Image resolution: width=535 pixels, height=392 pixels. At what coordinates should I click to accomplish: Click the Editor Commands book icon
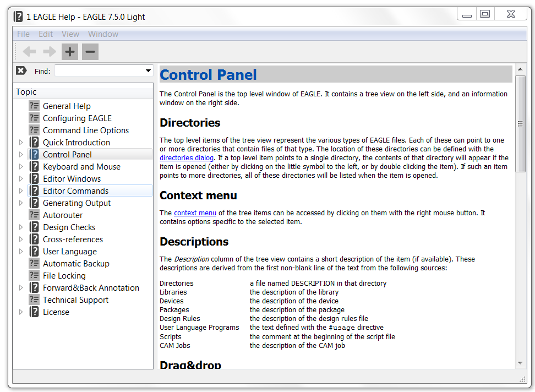point(34,190)
